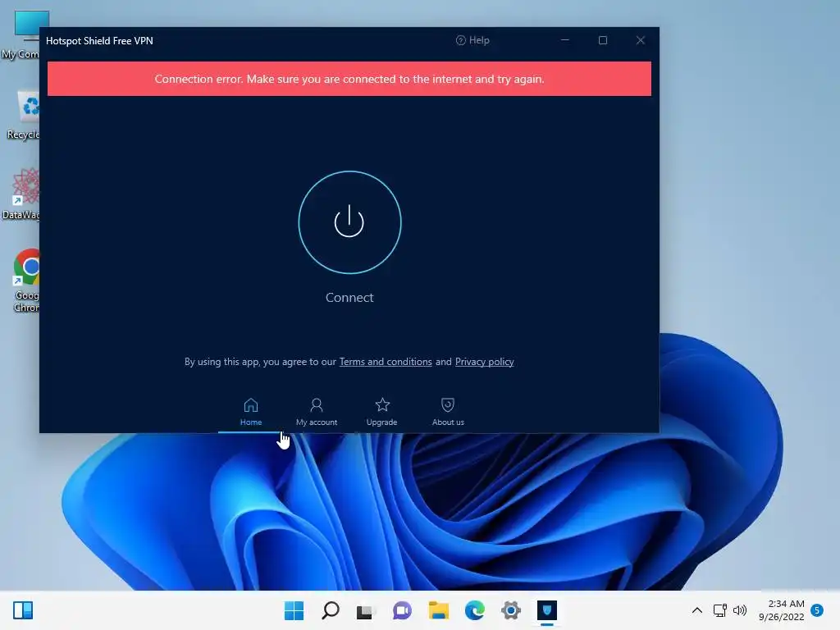Click the connection error red banner

point(349,79)
